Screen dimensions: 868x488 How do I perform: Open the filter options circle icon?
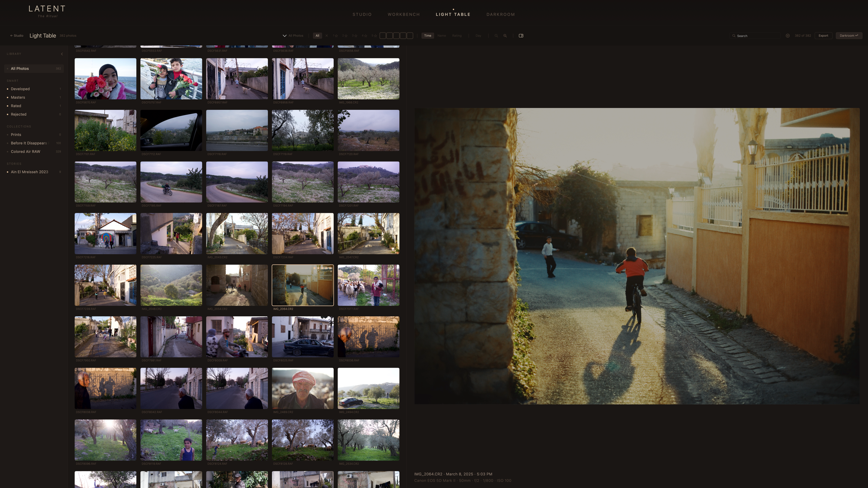[788, 36]
